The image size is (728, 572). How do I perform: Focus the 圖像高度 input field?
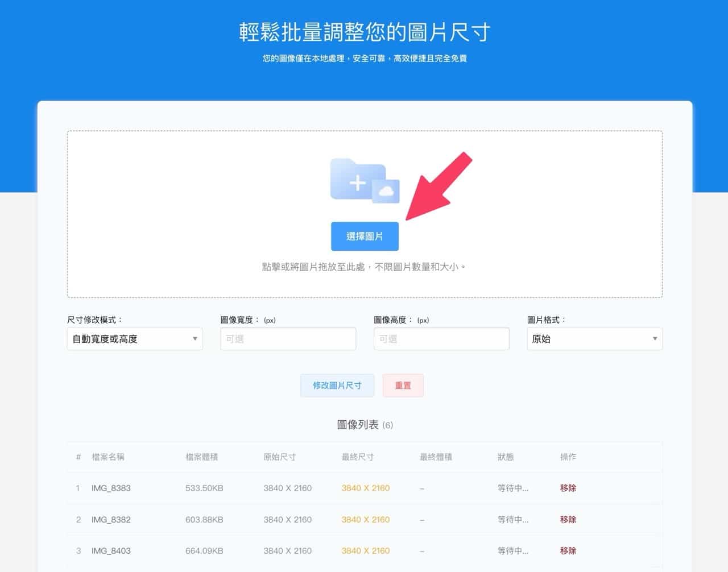point(441,339)
